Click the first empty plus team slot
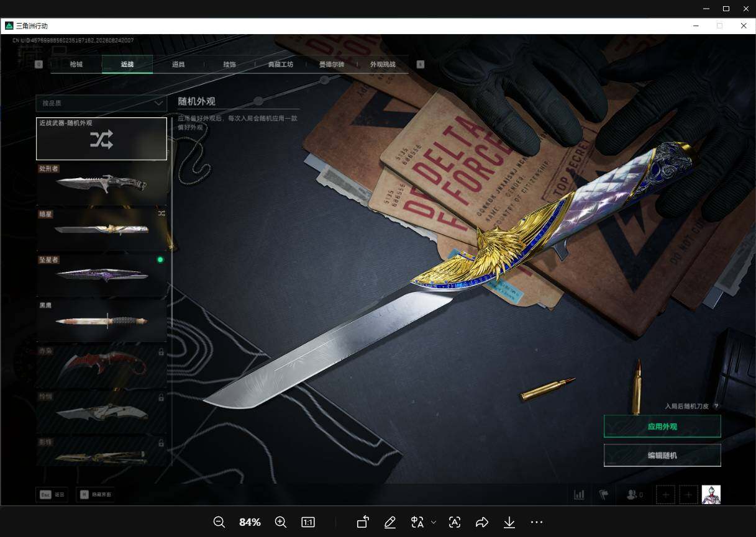The height and width of the screenshot is (537, 756). (x=665, y=495)
